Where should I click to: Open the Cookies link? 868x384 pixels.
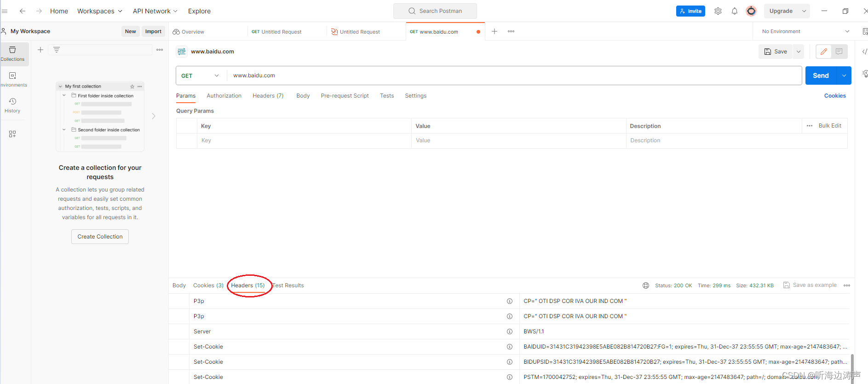click(x=835, y=96)
